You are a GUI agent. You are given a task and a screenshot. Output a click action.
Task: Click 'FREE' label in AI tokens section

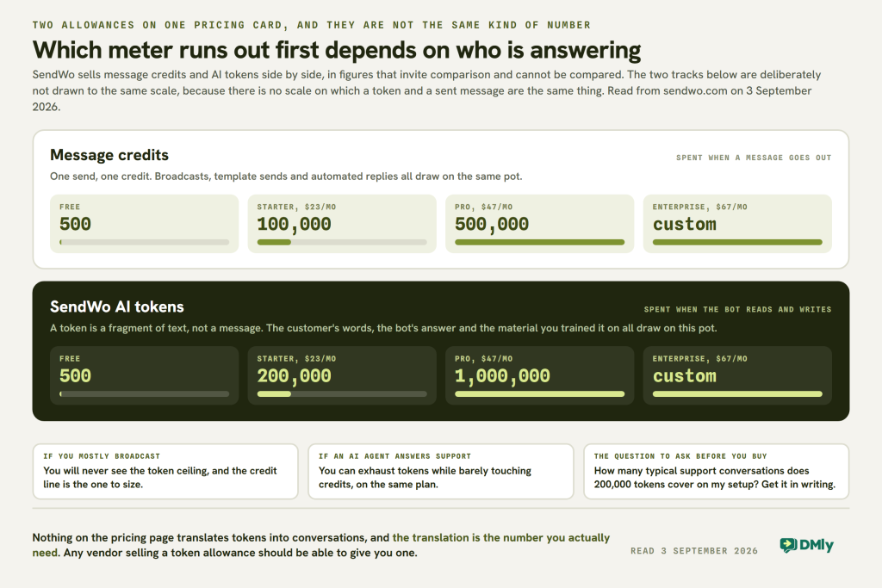point(70,359)
